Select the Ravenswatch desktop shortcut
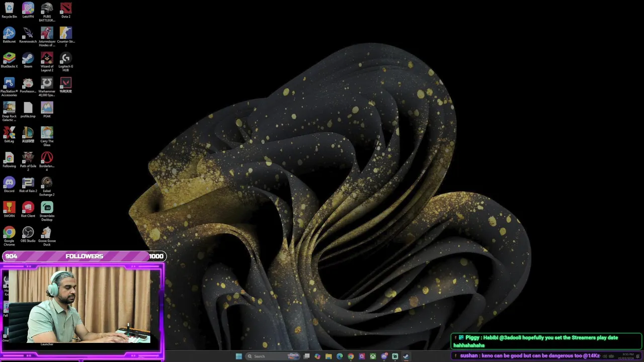This screenshot has height=362, width=644. (28, 35)
